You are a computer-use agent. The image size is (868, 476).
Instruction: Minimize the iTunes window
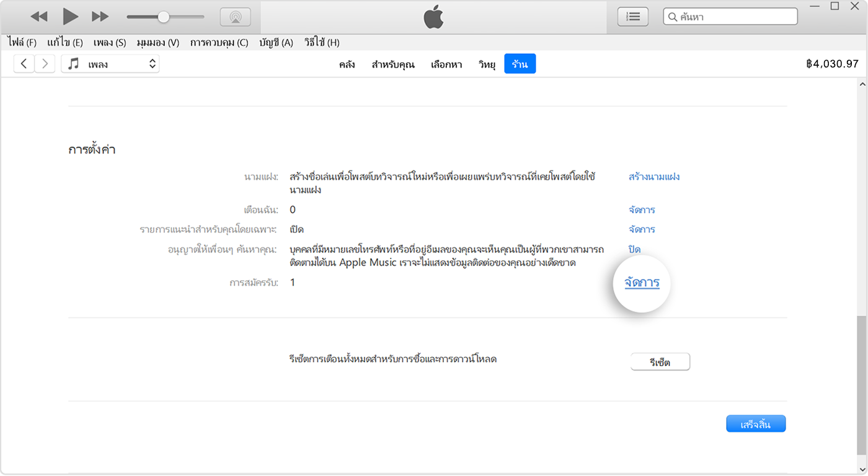click(813, 6)
